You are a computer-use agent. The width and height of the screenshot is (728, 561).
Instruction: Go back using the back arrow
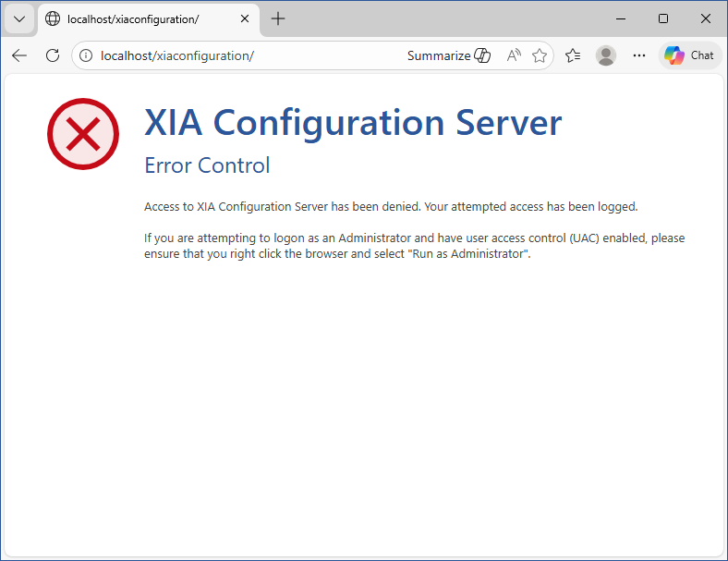pos(19,55)
